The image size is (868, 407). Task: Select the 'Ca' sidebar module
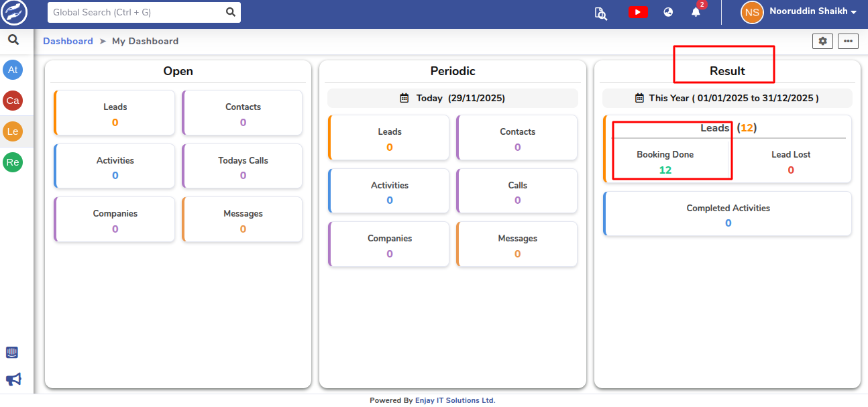pos(13,101)
